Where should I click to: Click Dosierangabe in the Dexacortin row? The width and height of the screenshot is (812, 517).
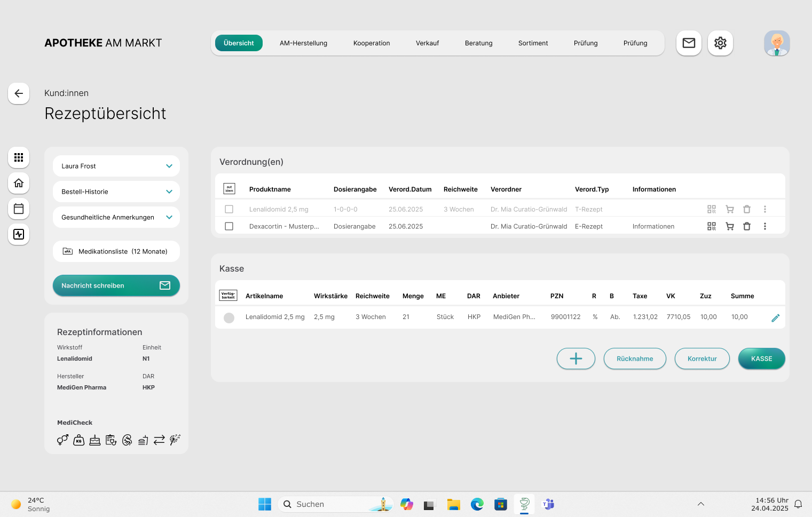click(354, 226)
